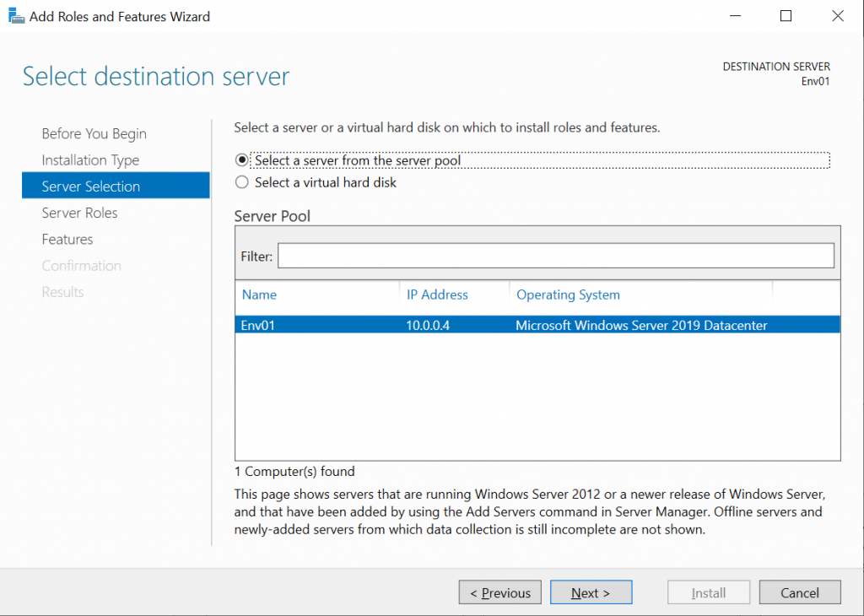Click the 10.0.0.4 IP address cell
The width and height of the screenshot is (864, 616).
[x=428, y=325]
